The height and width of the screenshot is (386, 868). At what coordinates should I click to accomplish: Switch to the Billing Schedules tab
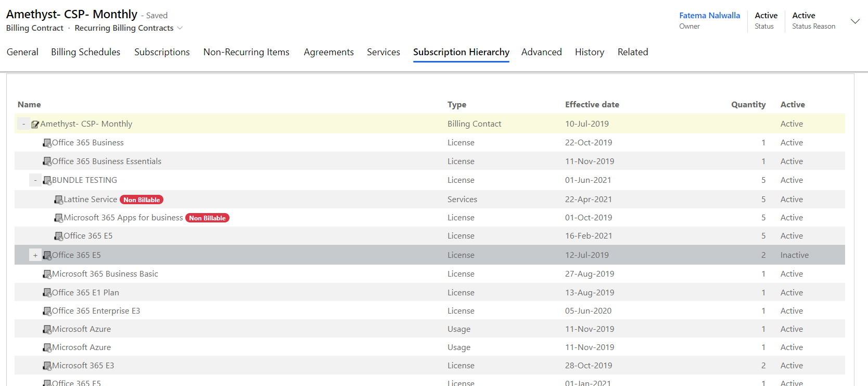point(85,52)
